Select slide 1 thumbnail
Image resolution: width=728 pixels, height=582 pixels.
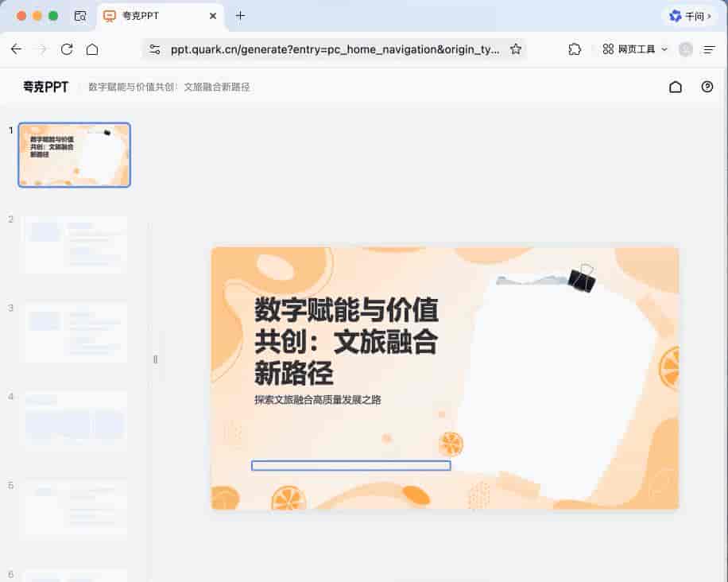pos(74,155)
